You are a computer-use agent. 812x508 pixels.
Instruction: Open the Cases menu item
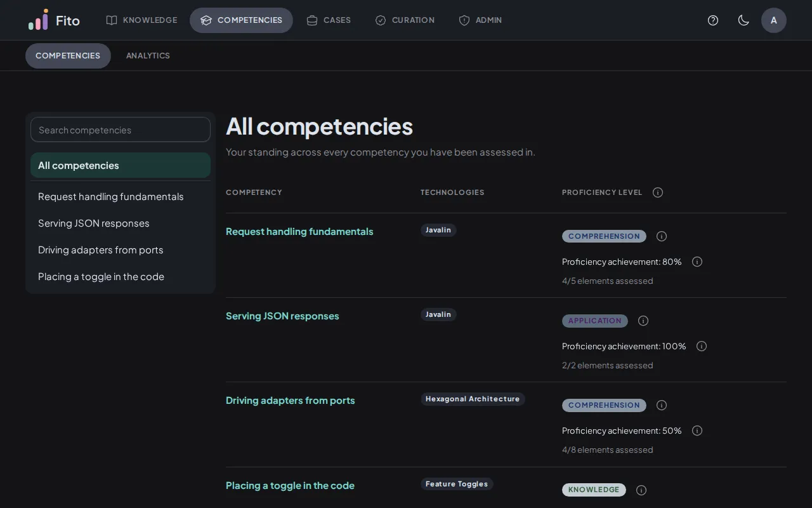click(329, 20)
